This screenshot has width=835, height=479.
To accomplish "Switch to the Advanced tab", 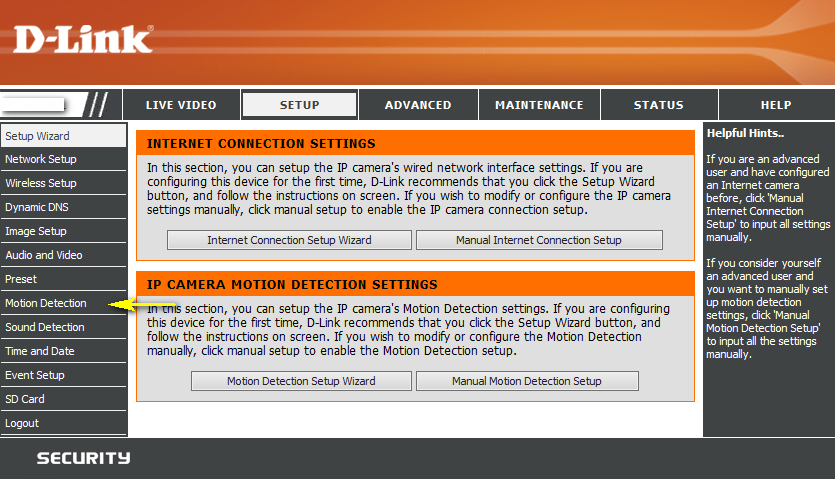I will pyautogui.click(x=418, y=105).
